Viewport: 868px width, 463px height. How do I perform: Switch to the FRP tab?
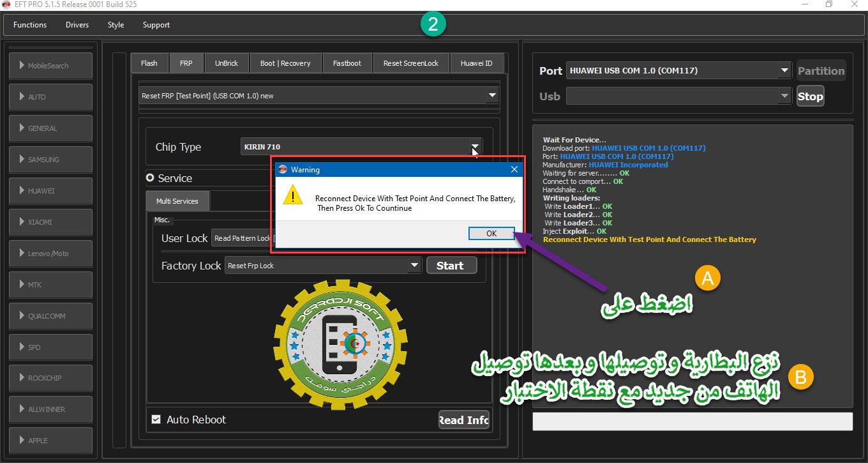tap(186, 63)
